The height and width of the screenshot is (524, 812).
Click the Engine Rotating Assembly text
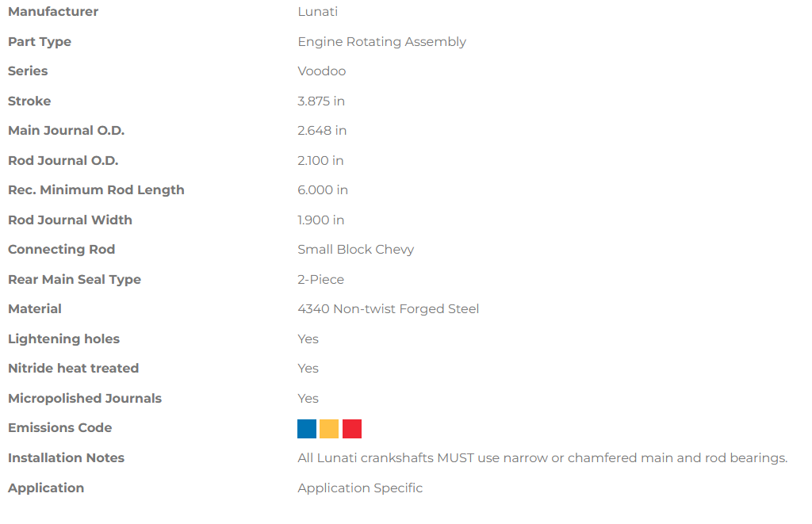coord(381,41)
